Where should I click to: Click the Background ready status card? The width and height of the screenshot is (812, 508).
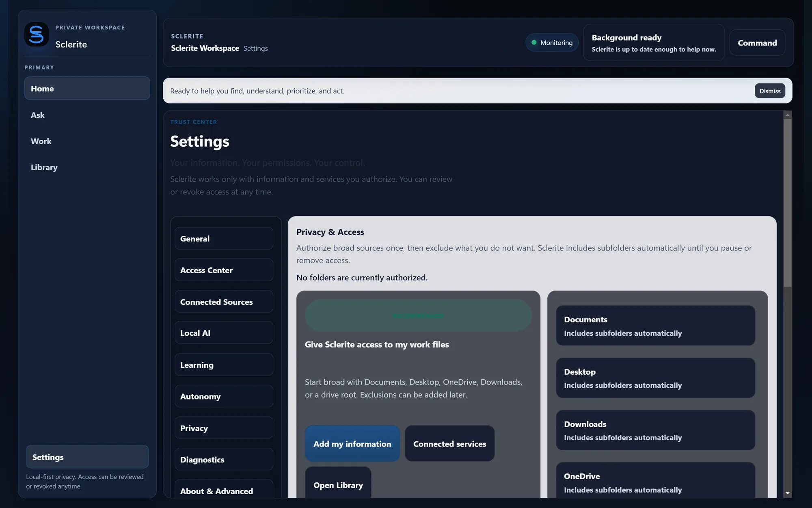click(x=654, y=43)
